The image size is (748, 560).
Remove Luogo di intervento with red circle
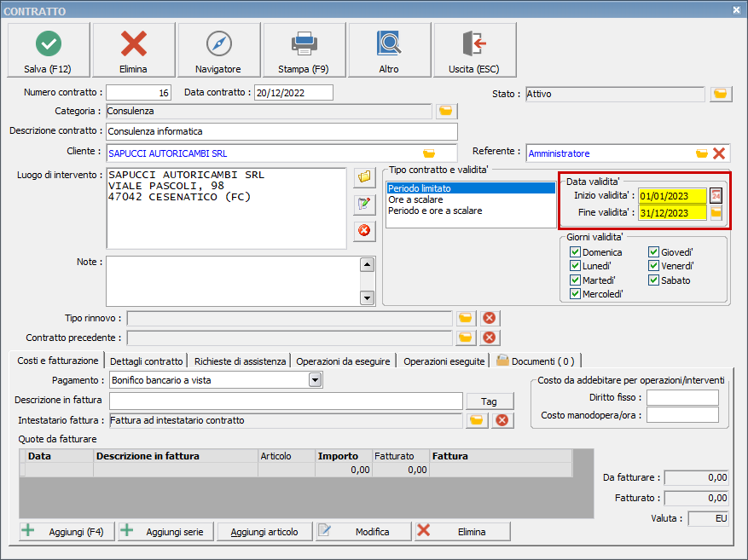[364, 231]
